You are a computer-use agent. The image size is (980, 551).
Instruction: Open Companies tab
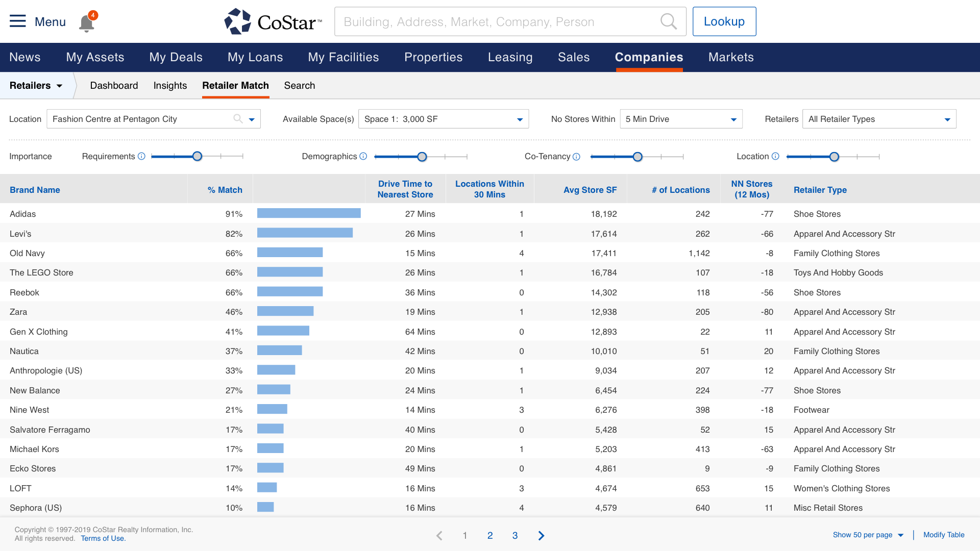point(649,57)
